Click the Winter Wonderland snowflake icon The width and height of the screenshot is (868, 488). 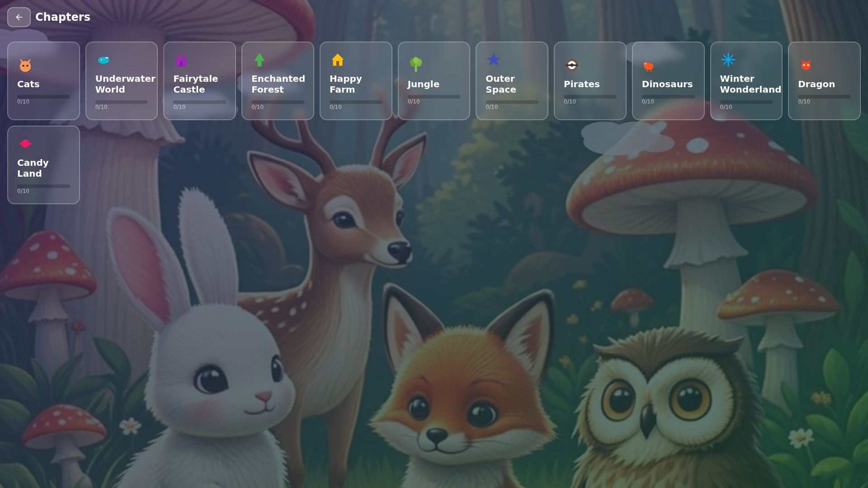(x=728, y=60)
